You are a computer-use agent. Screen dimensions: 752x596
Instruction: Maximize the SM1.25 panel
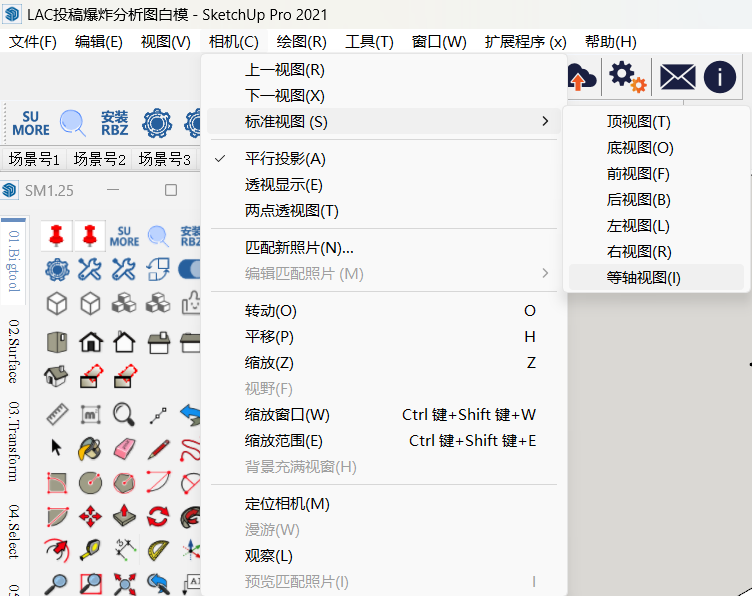click(171, 190)
